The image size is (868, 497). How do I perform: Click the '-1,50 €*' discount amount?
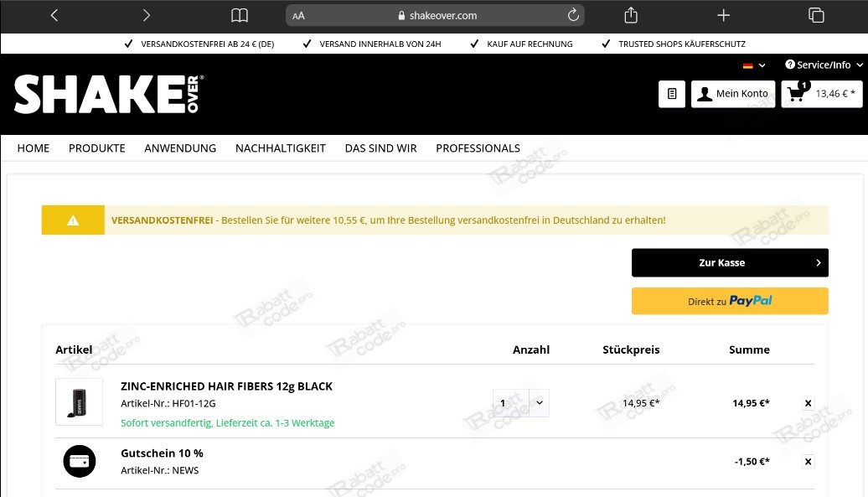point(752,462)
